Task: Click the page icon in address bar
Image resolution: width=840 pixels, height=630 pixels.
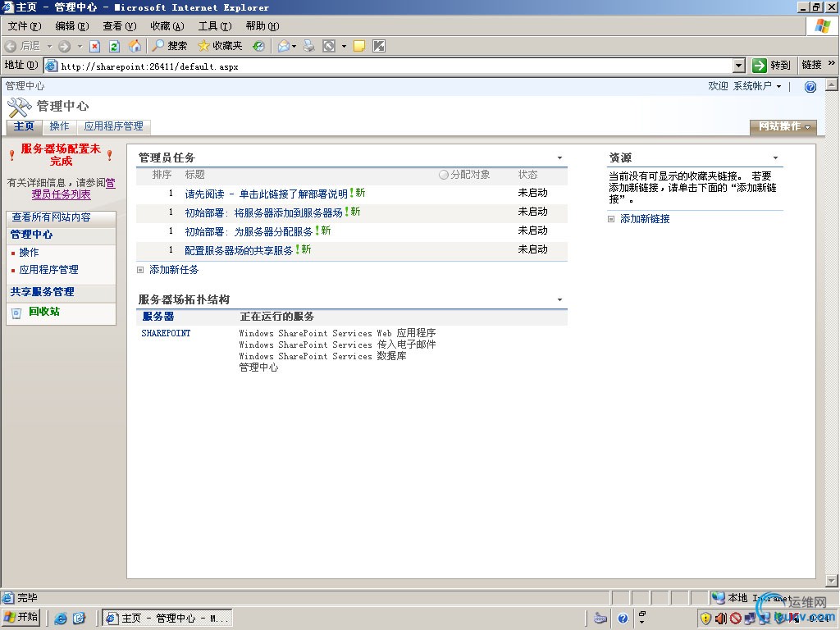Action: coord(52,66)
